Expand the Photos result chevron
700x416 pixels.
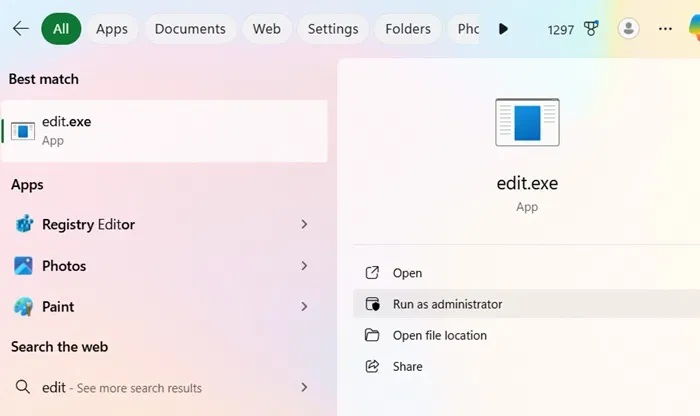pos(304,266)
